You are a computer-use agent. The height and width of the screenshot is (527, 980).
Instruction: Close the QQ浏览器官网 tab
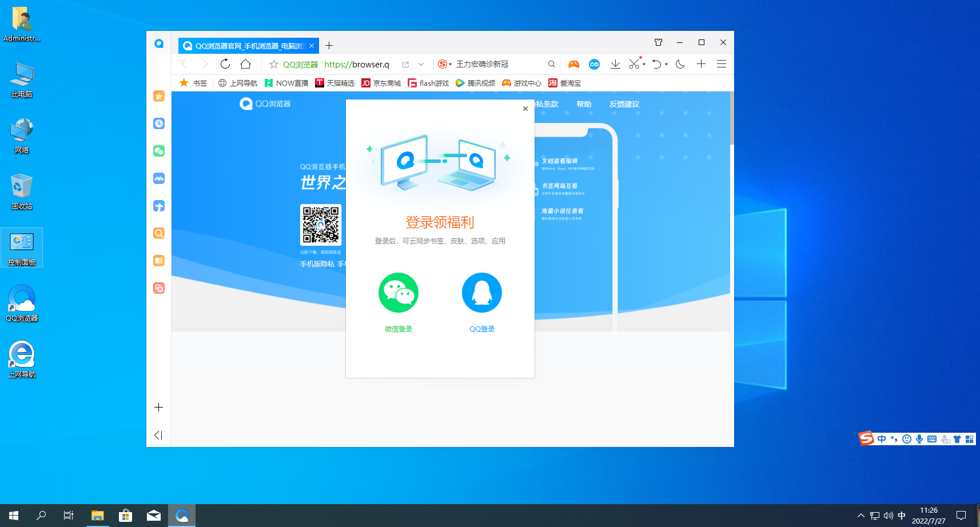coord(312,46)
